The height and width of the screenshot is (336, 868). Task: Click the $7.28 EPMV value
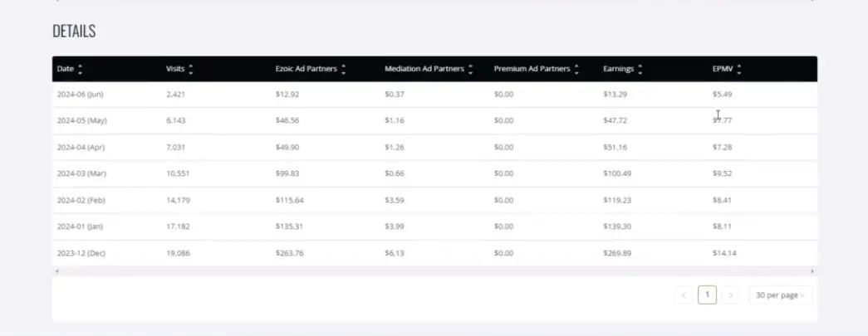coord(723,147)
